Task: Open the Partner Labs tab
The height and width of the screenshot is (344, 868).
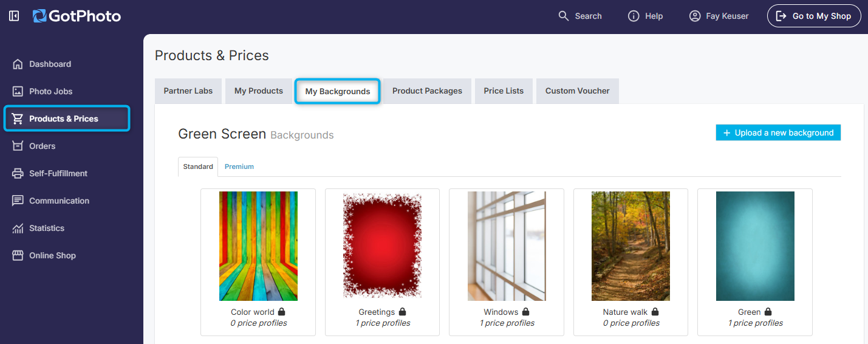Action: [188, 91]
